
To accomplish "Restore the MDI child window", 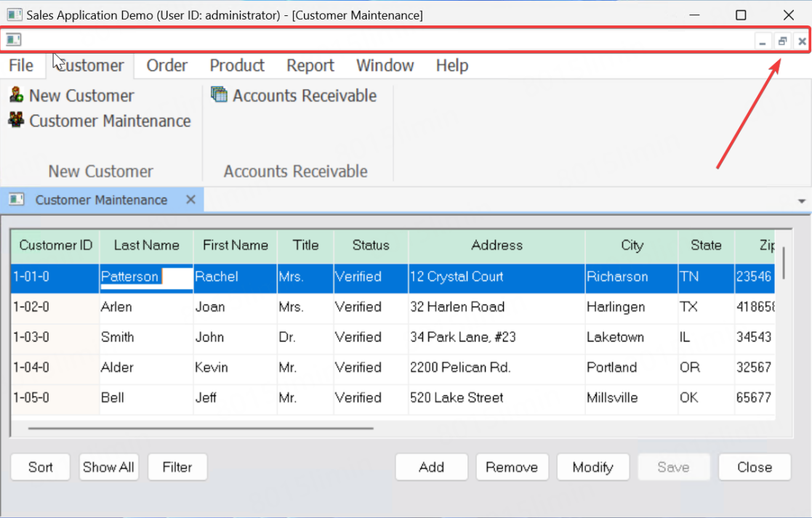I will pos(782,41).
